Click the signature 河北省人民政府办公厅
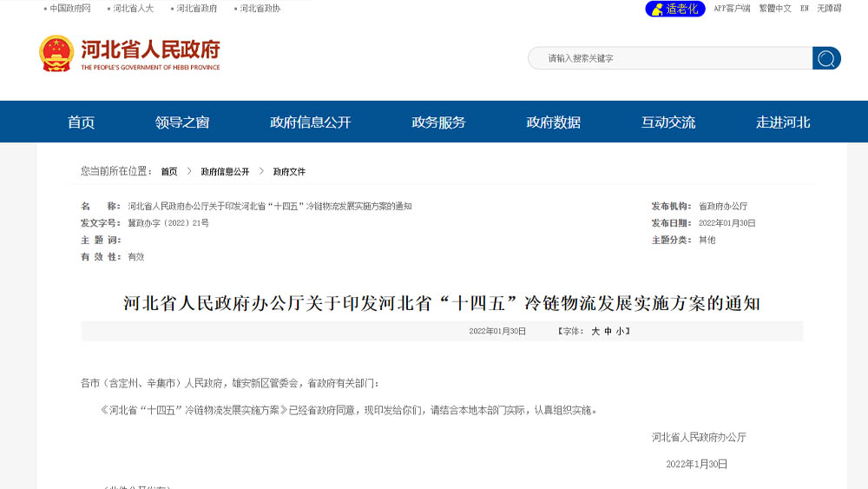 click(699, 438)
